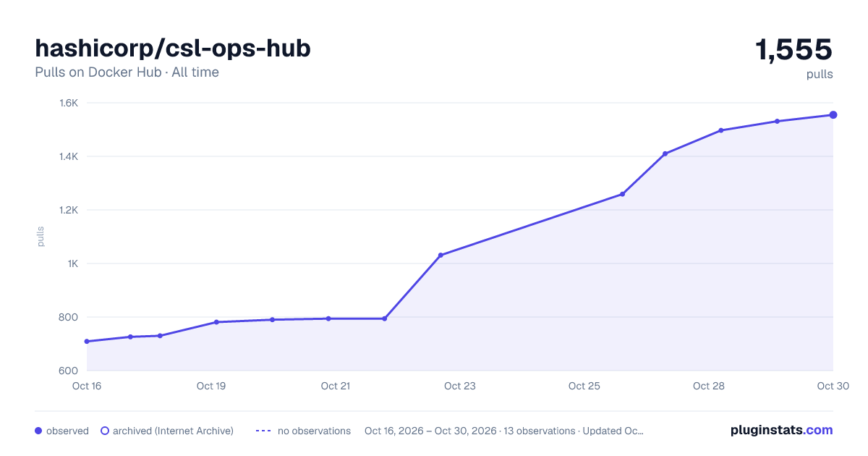
Task: Click the Oct 23 x-axis label
Action: [x=460, y=386]
